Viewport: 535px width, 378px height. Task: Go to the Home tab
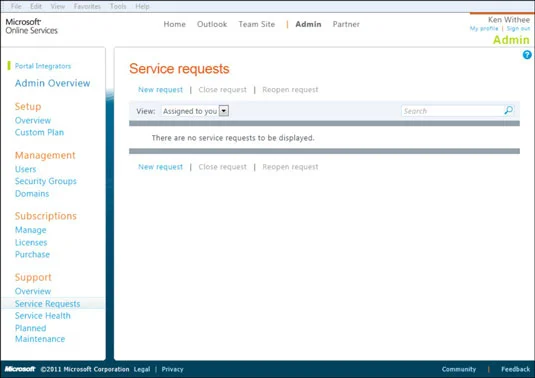174,24
